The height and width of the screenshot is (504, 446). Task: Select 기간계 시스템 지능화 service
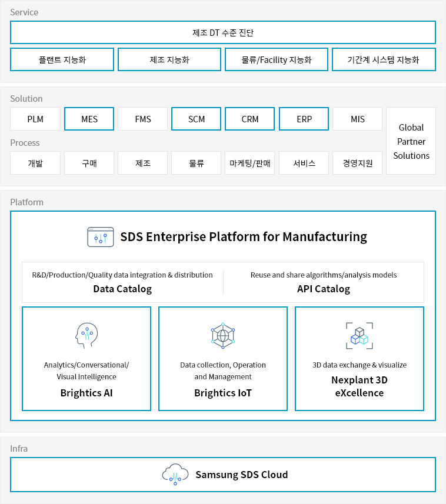tap(384, 59)
